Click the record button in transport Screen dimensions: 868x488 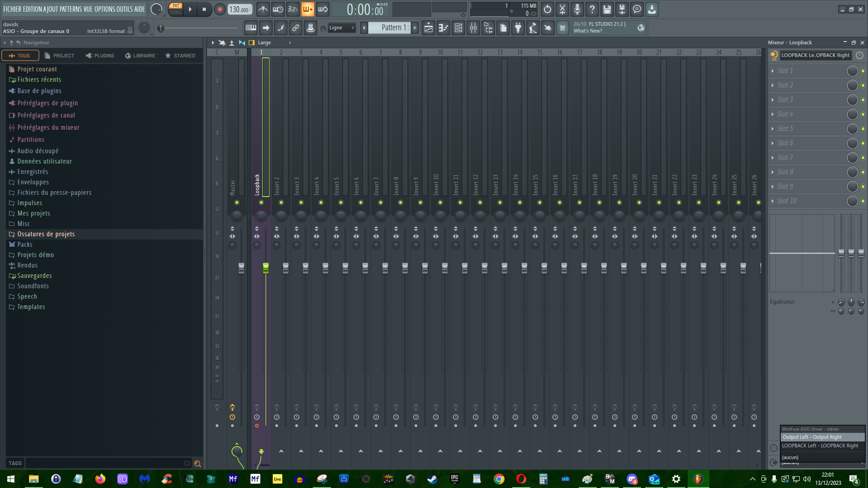(x=220, y=9)
